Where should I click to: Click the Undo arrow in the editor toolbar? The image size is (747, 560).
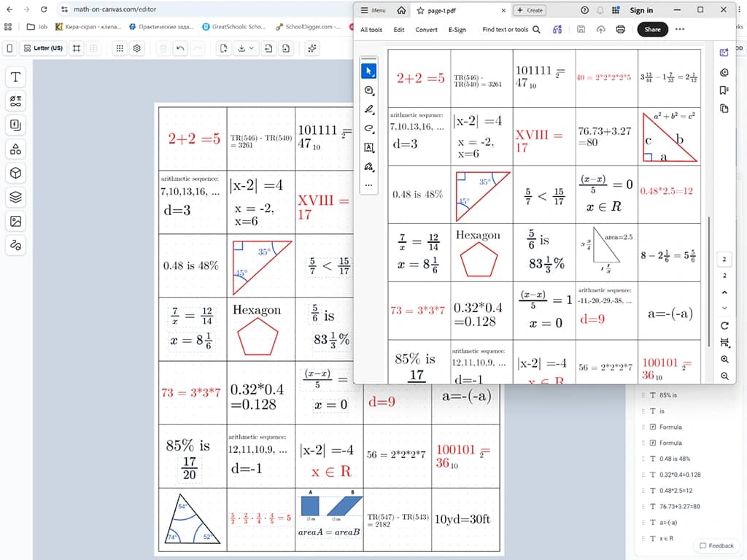pyautogui.click(x=180, y=48)
